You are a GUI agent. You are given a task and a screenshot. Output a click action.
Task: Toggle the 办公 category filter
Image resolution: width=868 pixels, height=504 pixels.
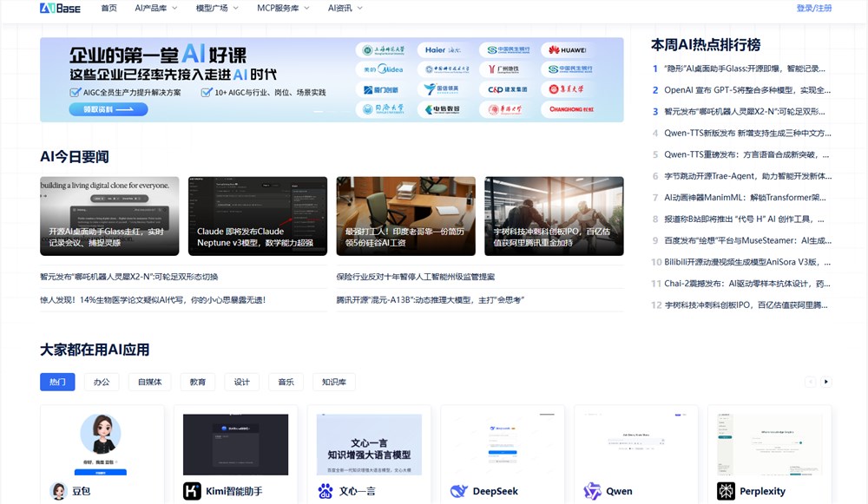coord(102,382)
